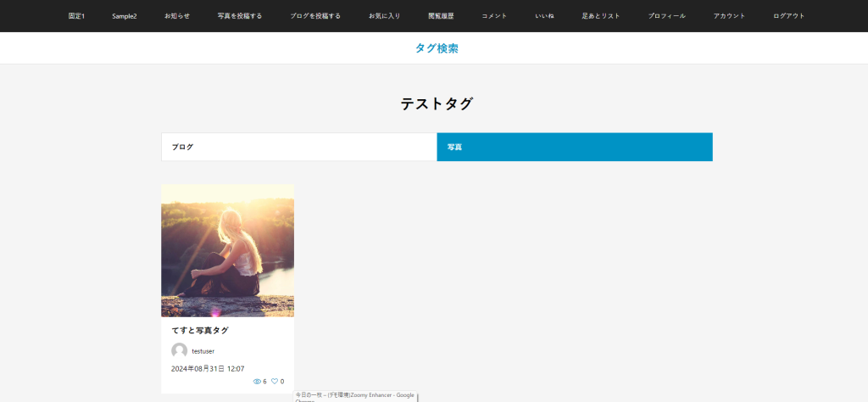
Task: Open アカウント account settings
Action: pyautogui.click(x=730, y=16)
